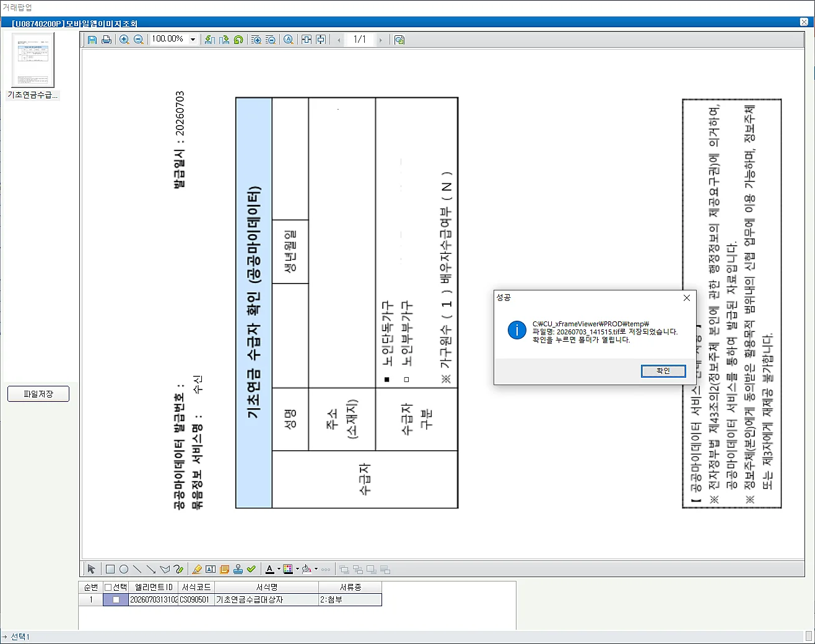Image resolution: width=815 pixels, height=644 pixels.
Task: Check the selection box in row 1
Action: (116, 599)
